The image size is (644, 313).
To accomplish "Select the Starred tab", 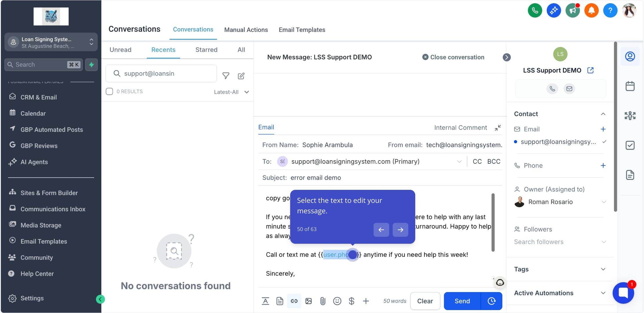I will tap(206, 50).
